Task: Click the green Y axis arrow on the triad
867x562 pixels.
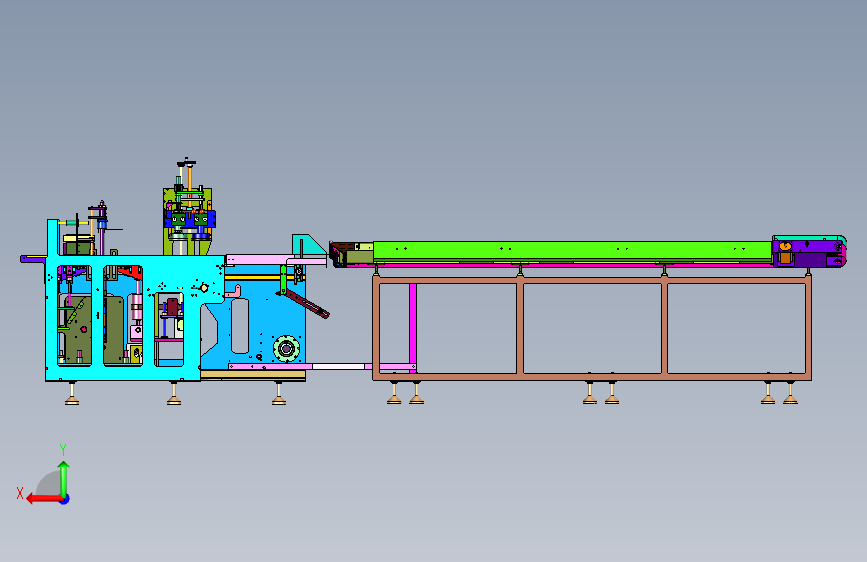Action: click(x=64, y=477)
